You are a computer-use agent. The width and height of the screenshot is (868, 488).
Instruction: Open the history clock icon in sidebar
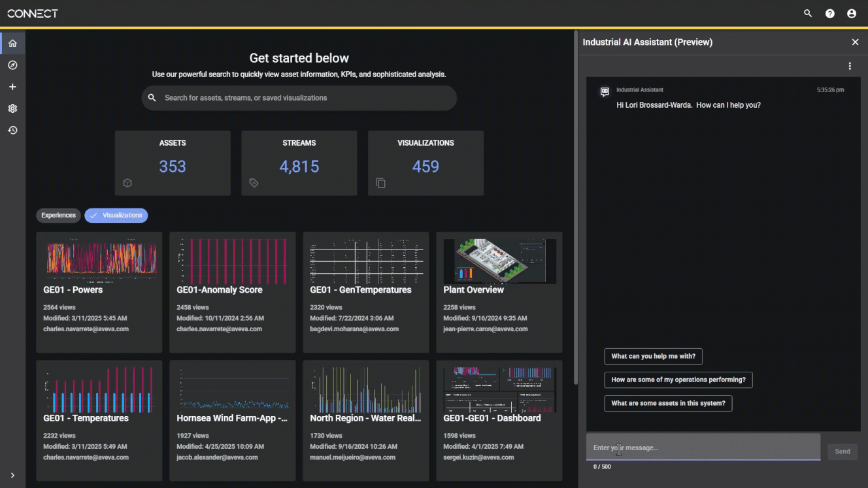[12, 131]
